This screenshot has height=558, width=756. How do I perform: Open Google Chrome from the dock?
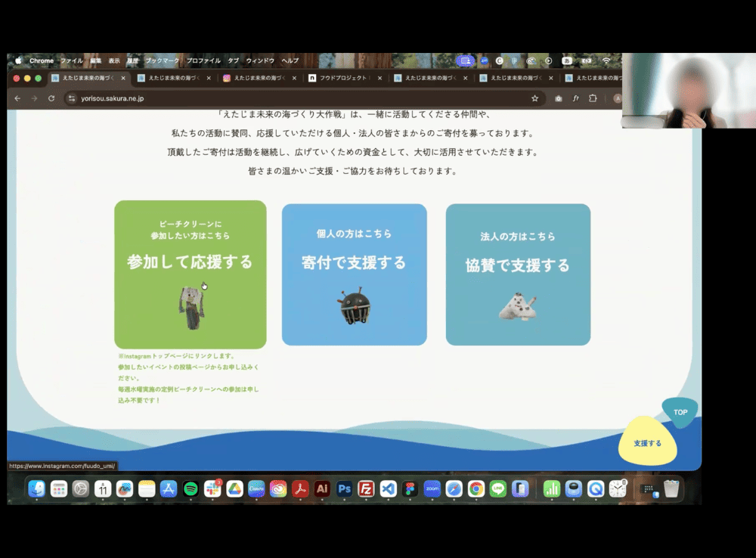pyautogui.click(x=476, y=489)
